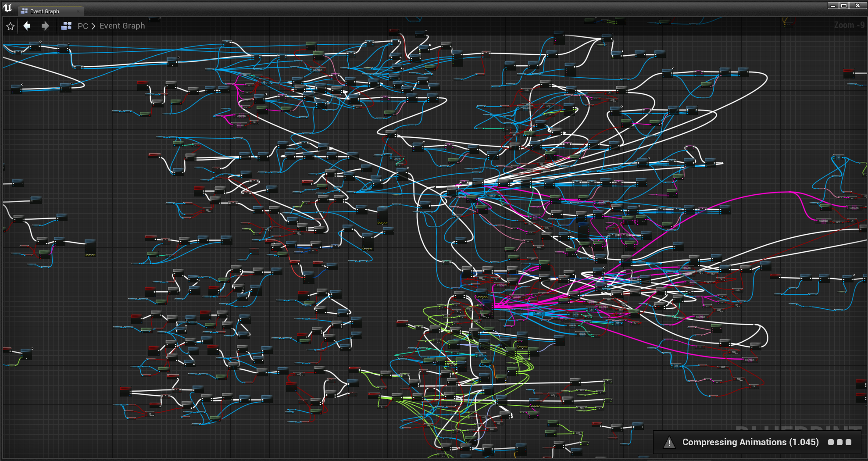Go forward with the right arrow button
This screenshot has height=461, width=868.
point(45,26)
